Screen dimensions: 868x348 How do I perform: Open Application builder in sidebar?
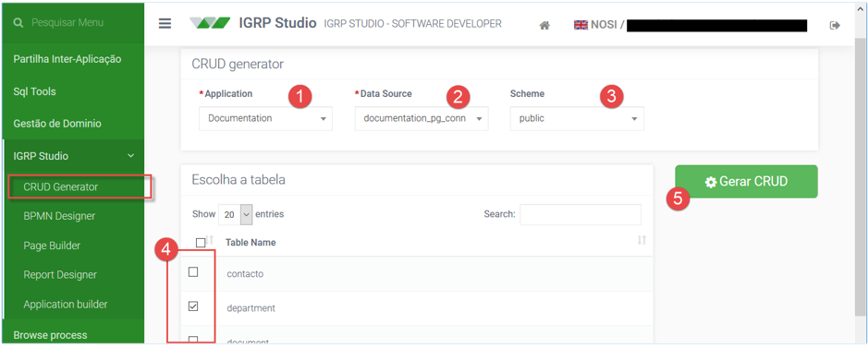click(x=66, y=304)
